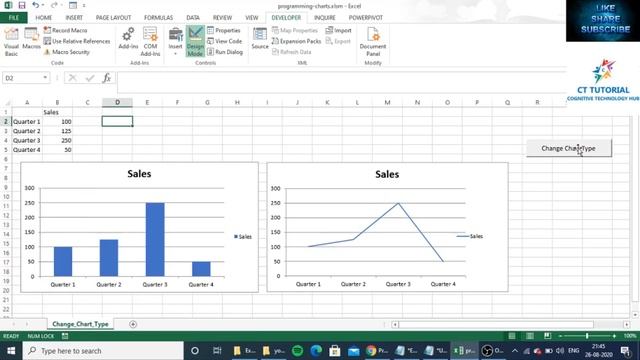Click the Insert Function fx button

coord(107,78)
